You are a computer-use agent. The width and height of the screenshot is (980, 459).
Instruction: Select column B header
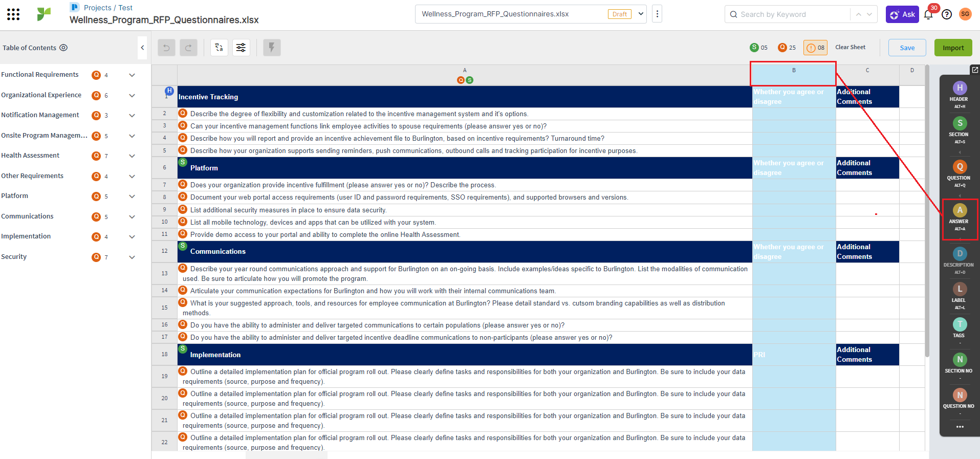[794, 74]
